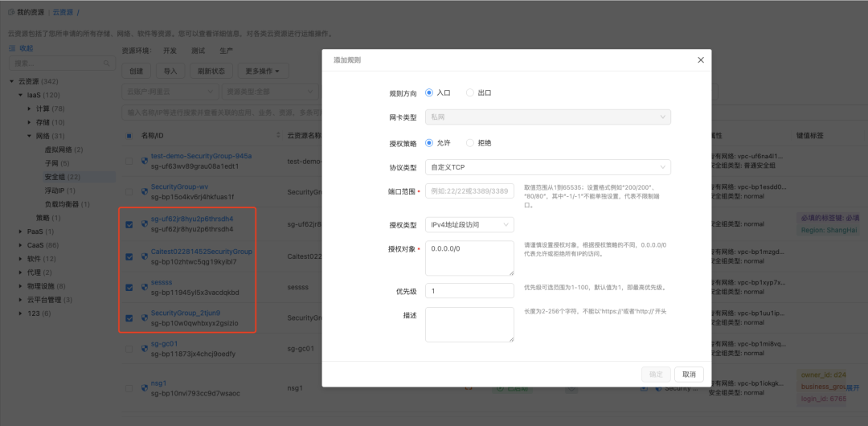Click the 收起 collapse sidebar icon
868x426 pixels.
pos(12,48)
